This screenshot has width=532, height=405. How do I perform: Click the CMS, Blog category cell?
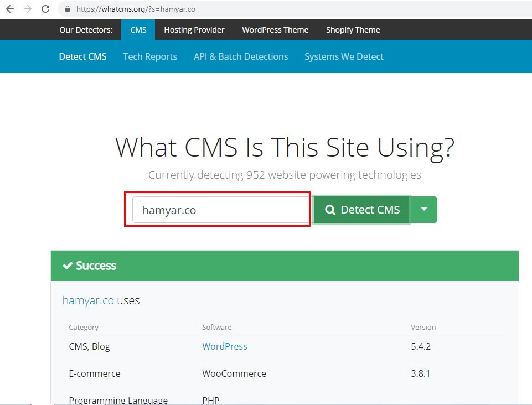click(x=89, y=346)
